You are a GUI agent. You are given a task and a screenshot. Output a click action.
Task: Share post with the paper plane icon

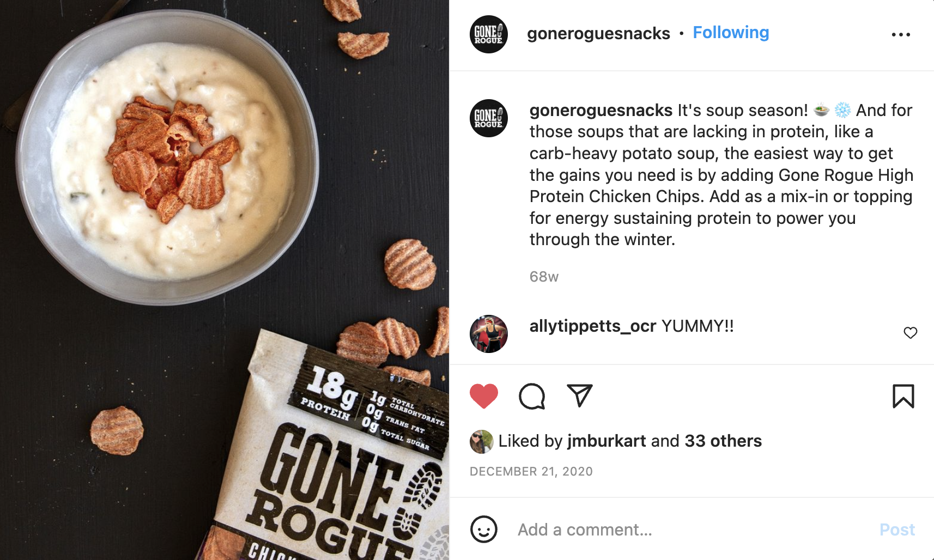(x=579, y=395)
